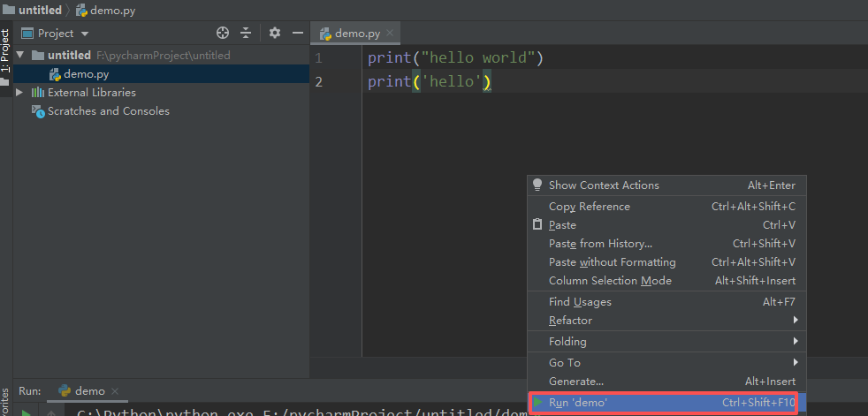Choose Run 'demo' in context menu
The image size is (868, 416).
[666, 403]
